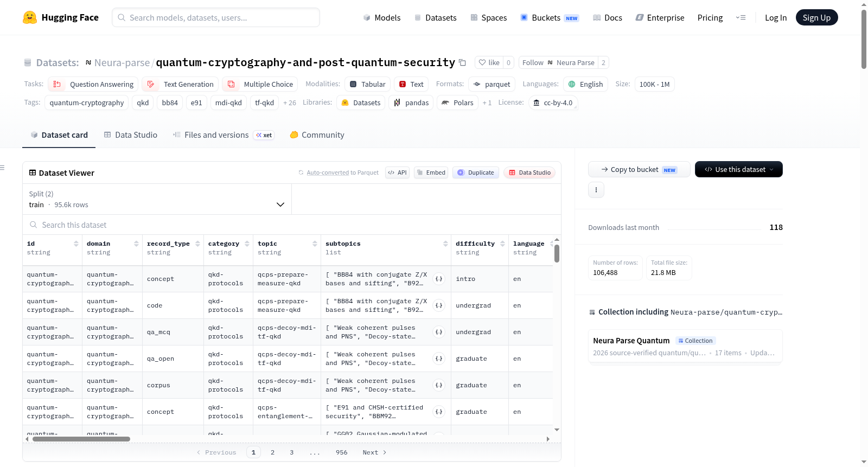Image resolution: width=868 pixels, height=467 pixels.
Task: Follow the Neura Parse organization
Action: tap(558, 62)
